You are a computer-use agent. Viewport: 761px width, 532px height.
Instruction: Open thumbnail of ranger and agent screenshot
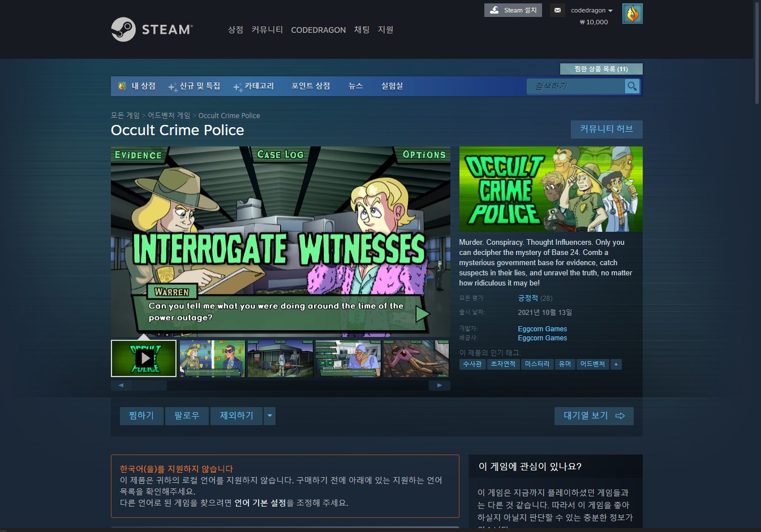click(x=212, y=358)
